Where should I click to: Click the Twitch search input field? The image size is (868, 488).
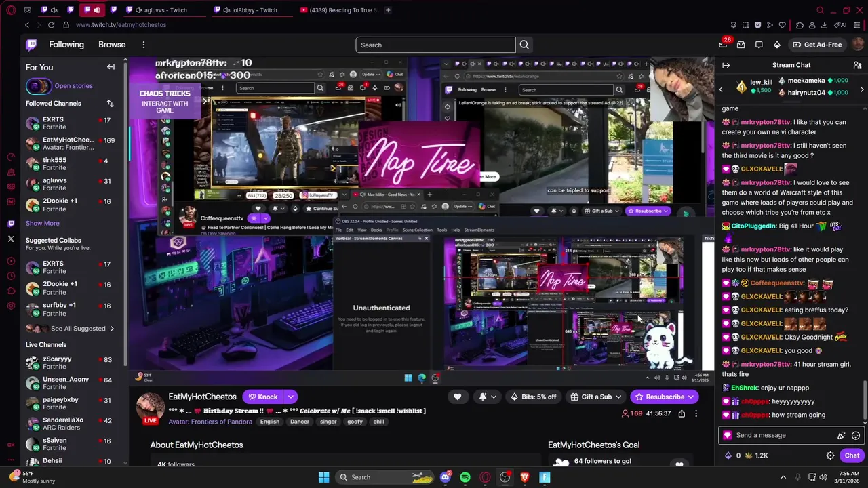coord(435,45)
